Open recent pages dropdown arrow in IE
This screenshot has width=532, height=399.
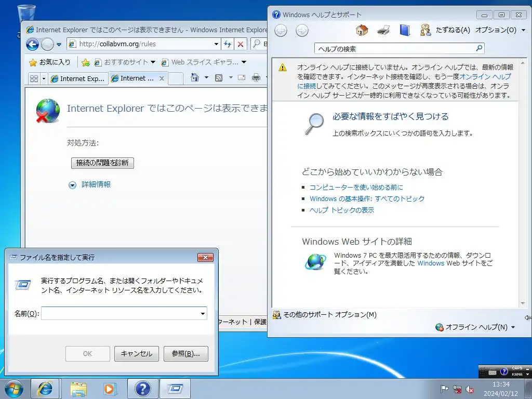[59, 45]
